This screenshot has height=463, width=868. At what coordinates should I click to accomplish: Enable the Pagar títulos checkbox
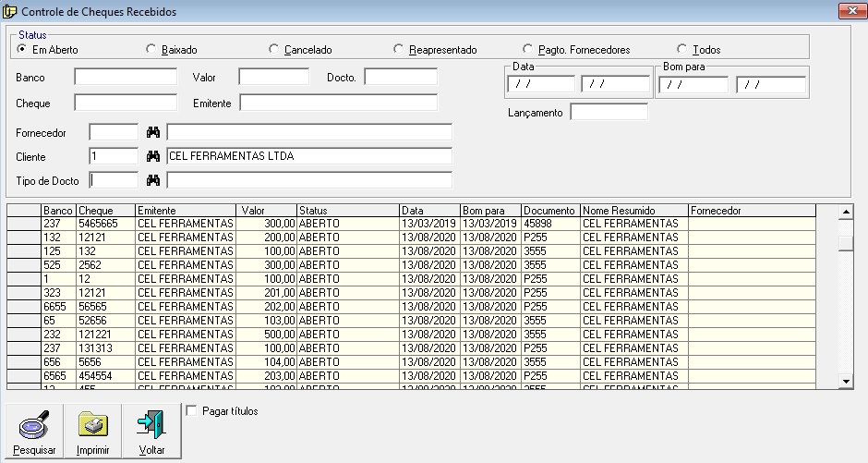point(191,410)
